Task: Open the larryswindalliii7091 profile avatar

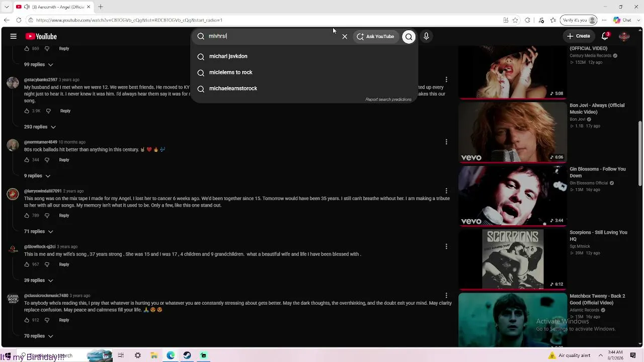Action: tap(13, 194)
